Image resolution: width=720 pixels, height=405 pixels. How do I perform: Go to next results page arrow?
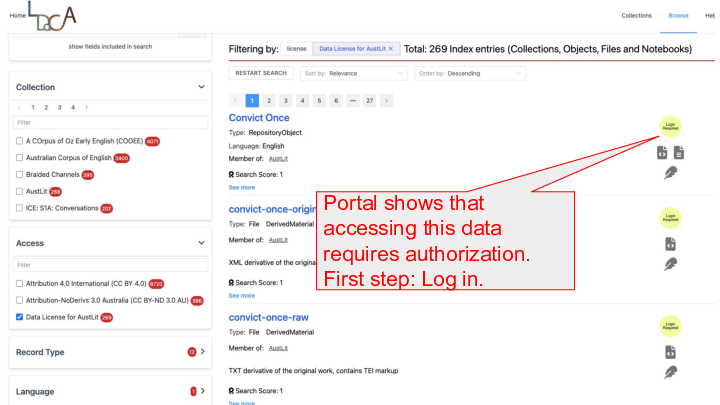pos(387,101)
